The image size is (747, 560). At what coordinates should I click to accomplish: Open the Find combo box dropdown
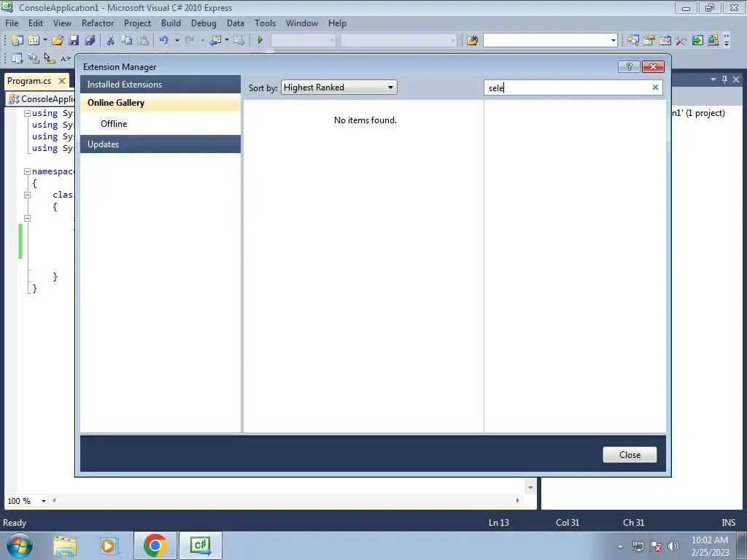[x=613, y=41]
